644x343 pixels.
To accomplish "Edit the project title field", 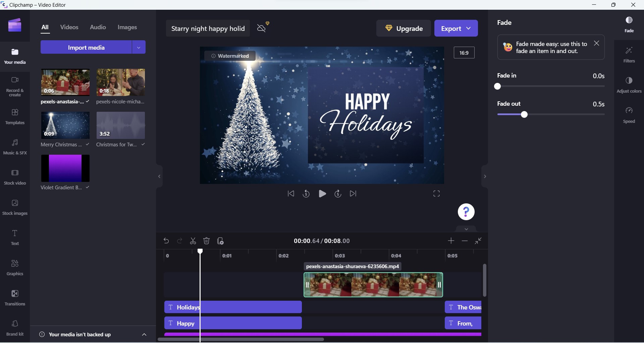I will tap(208, 28).
